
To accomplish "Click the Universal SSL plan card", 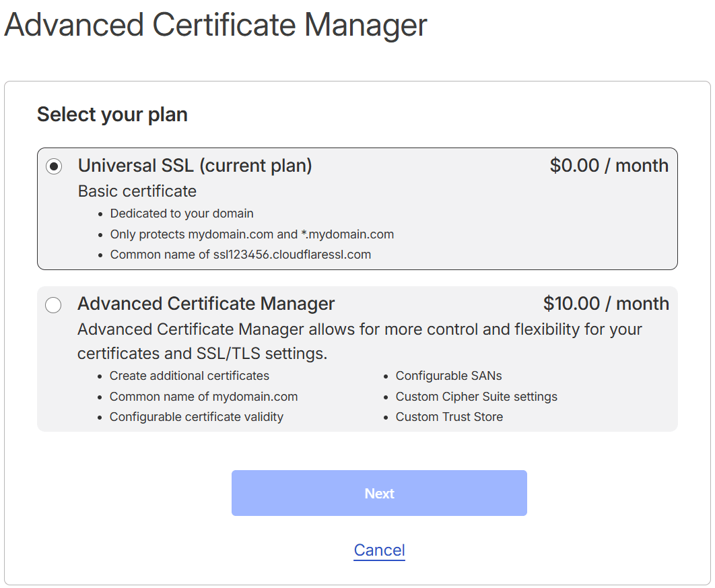I will pos(357,209).
